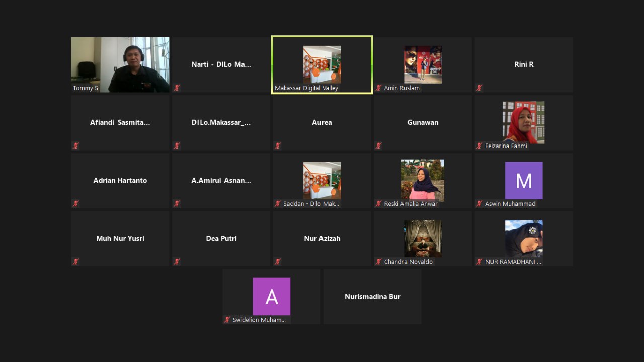Click muted mic icon beside Amin Ruslam
This screenshot has height=362, width=644.
coord(378,88)
